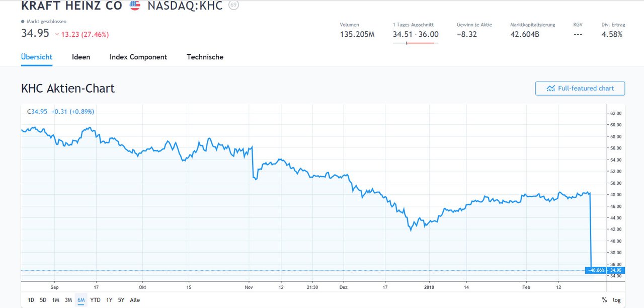The height and width of the screenshot is (308, 644).
Task: Select the 3M time range
Action: [x=68, y=300]
